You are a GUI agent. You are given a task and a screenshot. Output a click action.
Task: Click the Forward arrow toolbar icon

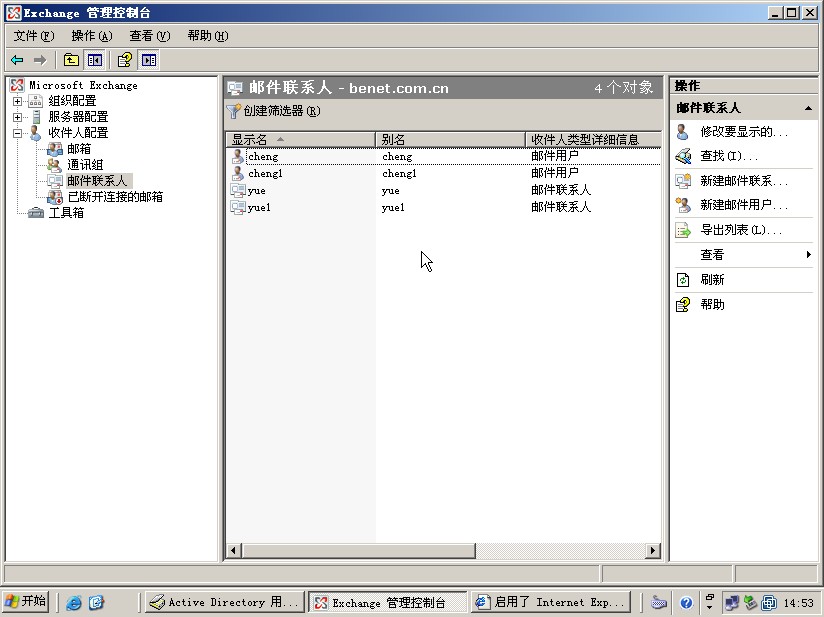[40, 60]
